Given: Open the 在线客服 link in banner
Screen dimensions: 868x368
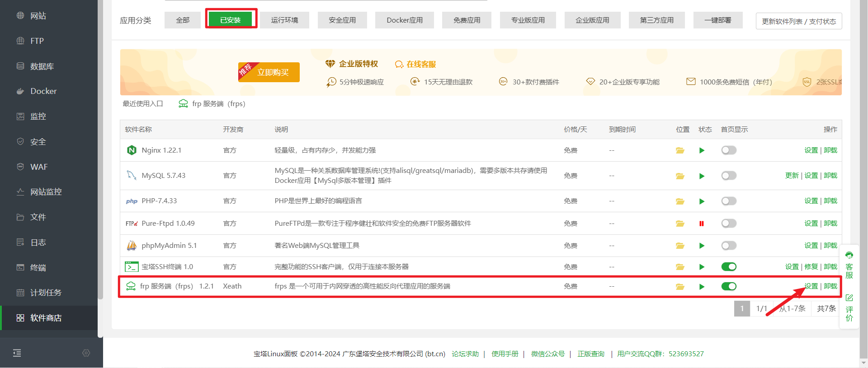Looking at the screenshot, I should [x=415, y=64].
